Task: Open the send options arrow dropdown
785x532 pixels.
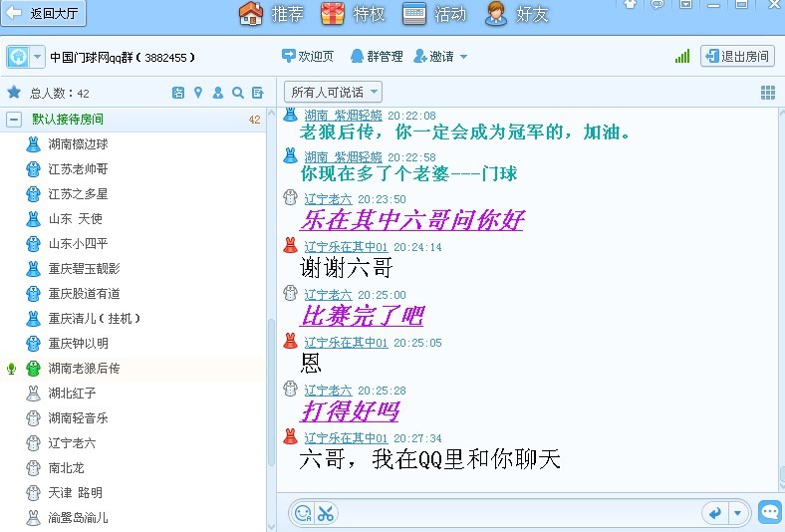Action: (738, 513)
